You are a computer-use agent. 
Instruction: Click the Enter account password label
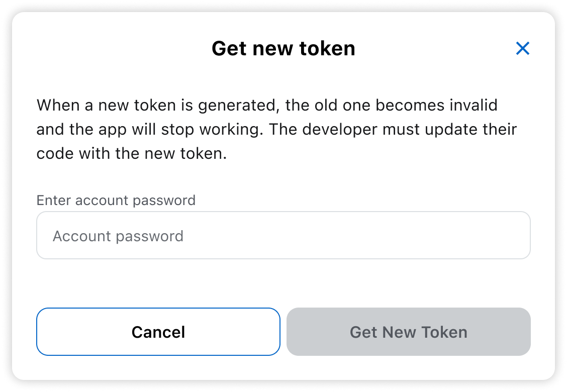(x=116, y=200)
